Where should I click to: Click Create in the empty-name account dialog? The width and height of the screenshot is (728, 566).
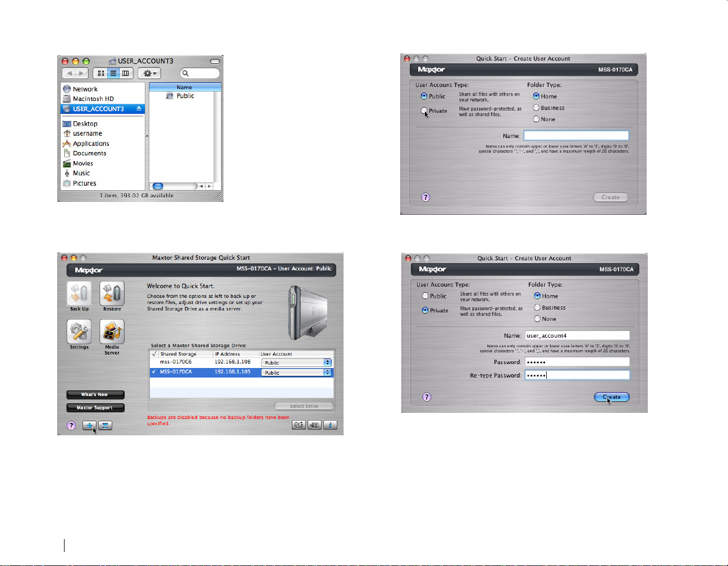point(611,197)
